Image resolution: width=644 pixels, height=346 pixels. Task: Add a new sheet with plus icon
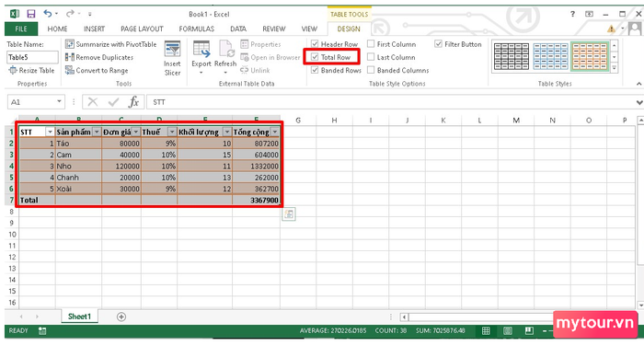(x=121, y=317)
